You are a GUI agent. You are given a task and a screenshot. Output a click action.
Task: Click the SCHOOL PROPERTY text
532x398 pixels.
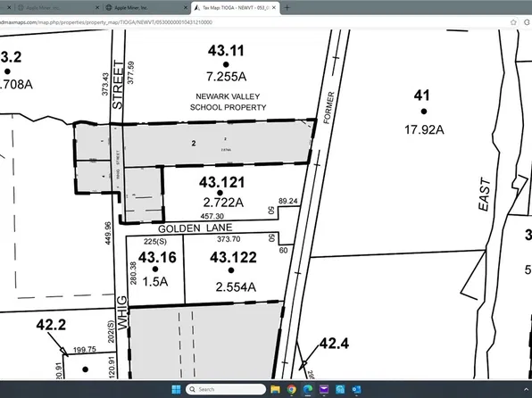click(228, 107)
